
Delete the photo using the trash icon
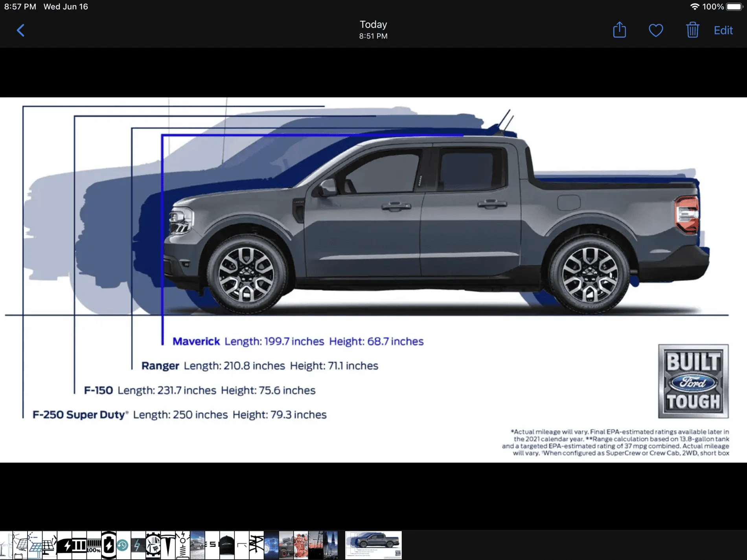coord(692,30)
